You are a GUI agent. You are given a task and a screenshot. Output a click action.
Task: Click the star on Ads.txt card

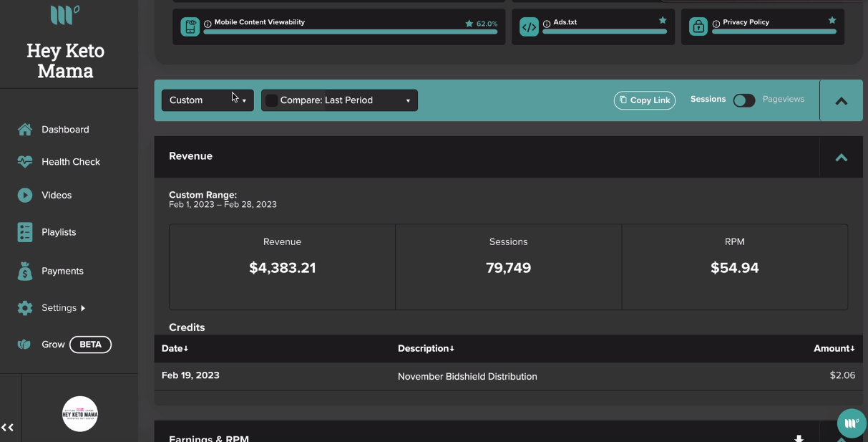[x=663, y=21]
